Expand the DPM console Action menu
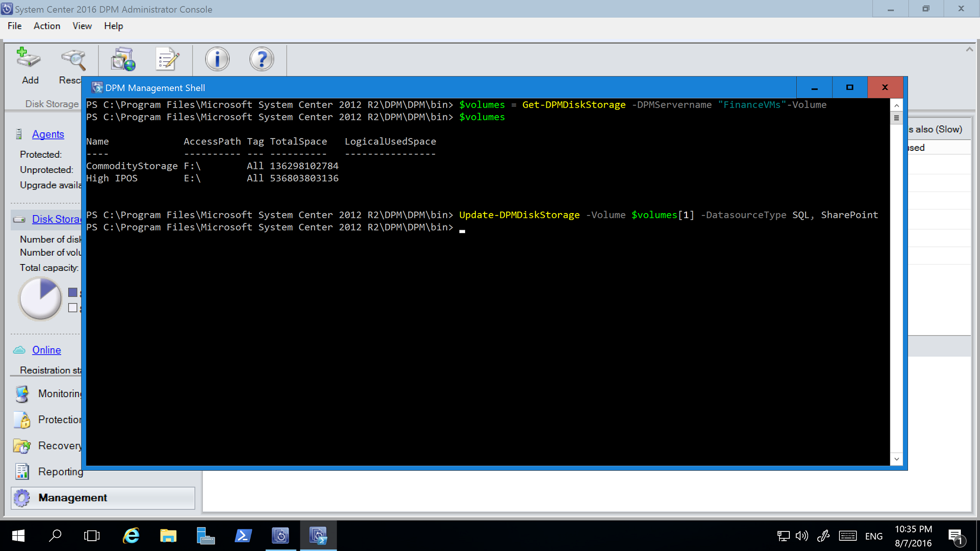The height and width of the screenshot is (551, 980). [x=47, y=25]
